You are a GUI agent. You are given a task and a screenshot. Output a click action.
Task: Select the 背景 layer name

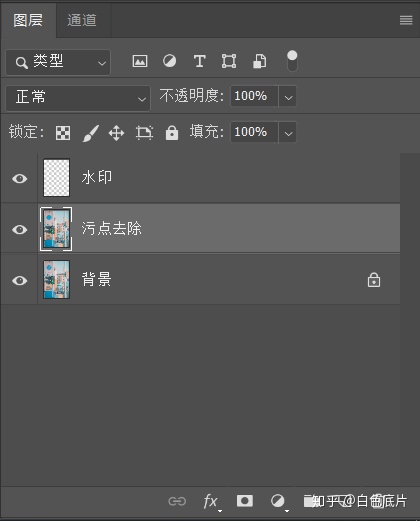tap(97, 279)
